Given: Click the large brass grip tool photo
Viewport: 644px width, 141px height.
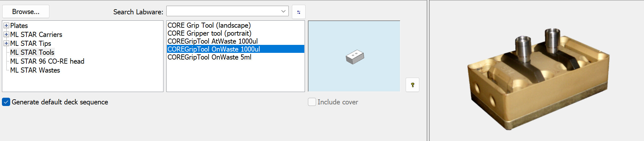Looking at the screenshot, I should click(x=538, y=79).
